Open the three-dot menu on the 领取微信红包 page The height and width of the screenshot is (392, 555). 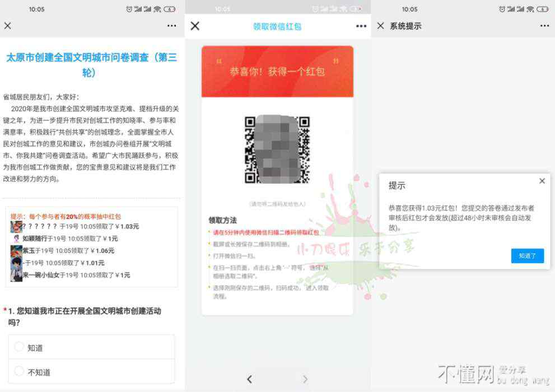pos(361,26)
